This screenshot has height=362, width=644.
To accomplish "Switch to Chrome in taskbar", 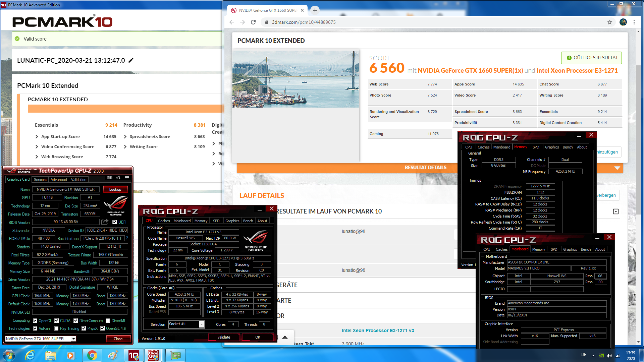I will tap(92, 355).
